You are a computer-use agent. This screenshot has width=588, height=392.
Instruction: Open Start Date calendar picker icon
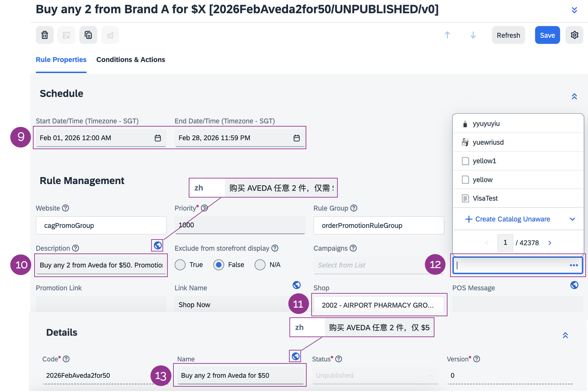coord(158,138)
